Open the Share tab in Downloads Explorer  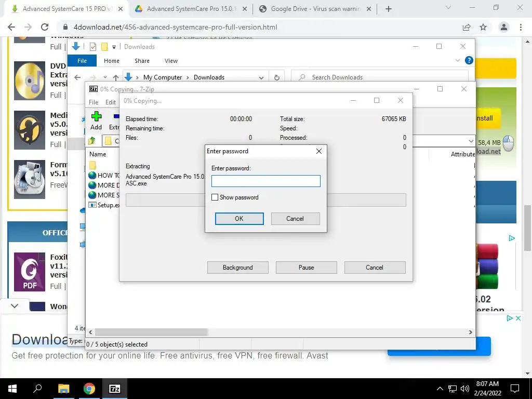click(142, 61)
